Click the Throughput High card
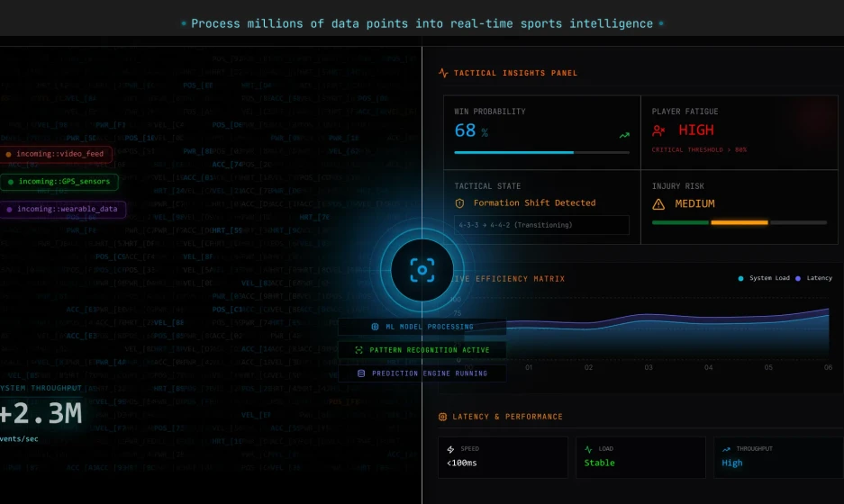Screen dimensions: 844x504 [x=778, y=457]
